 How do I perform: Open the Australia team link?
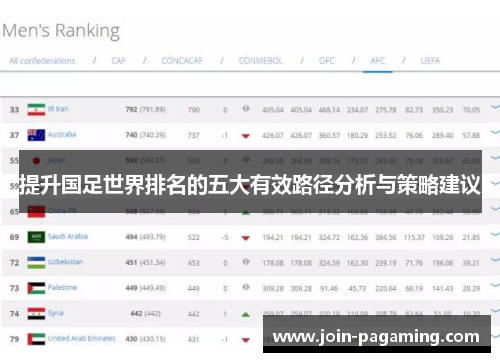pyautogui.click(x=62, y=134)
